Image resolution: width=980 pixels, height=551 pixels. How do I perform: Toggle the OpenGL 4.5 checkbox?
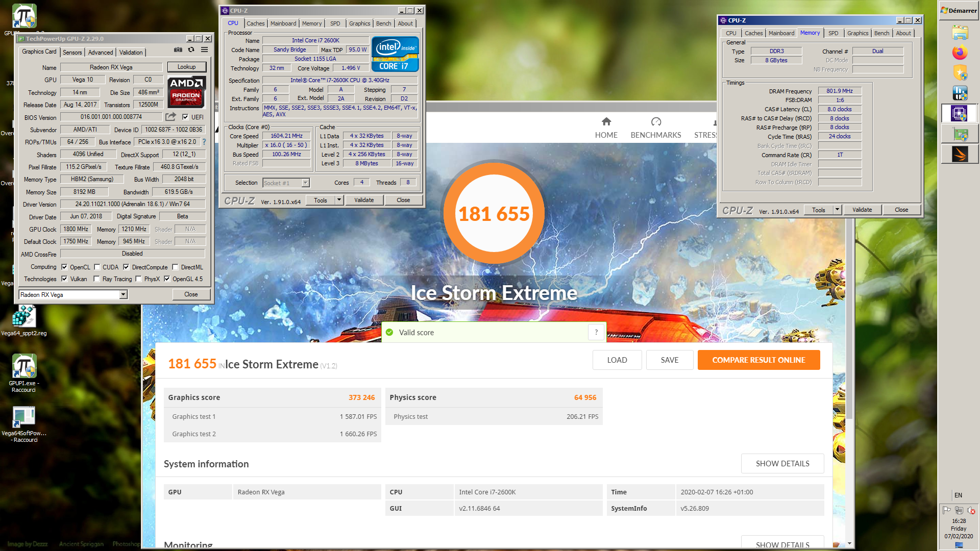pyautogui.click(x=167, y=279)
